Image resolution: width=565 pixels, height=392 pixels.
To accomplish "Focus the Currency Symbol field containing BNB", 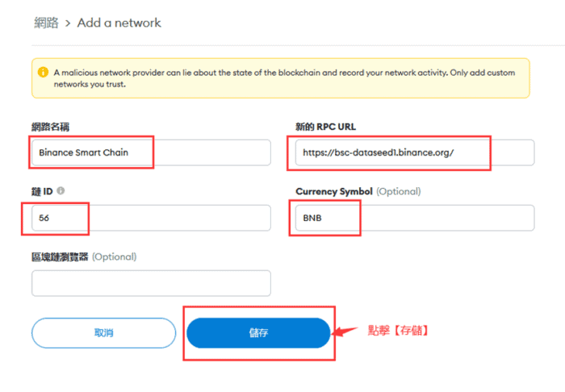I will (x=415, y=218).
